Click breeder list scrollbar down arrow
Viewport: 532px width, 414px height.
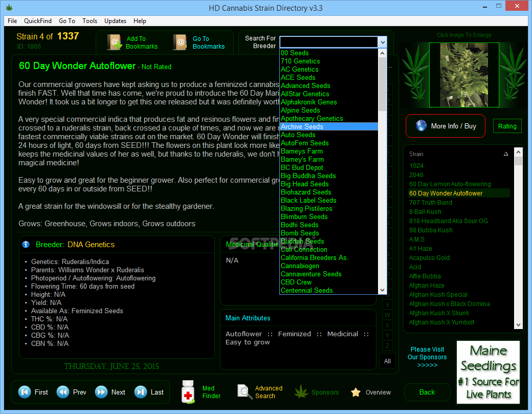coord(383,290)
